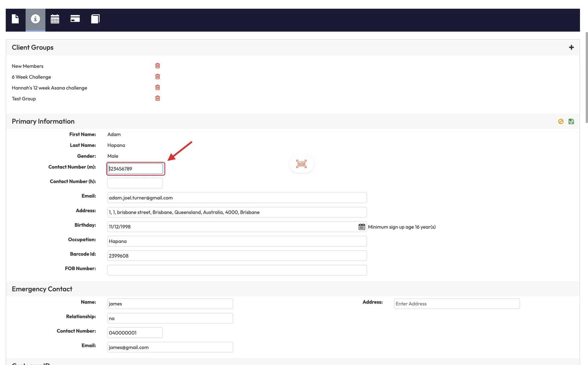Delete the New Members group
Image resolution: width=588 pixels, height=365 pixels.
pos(158,66)
